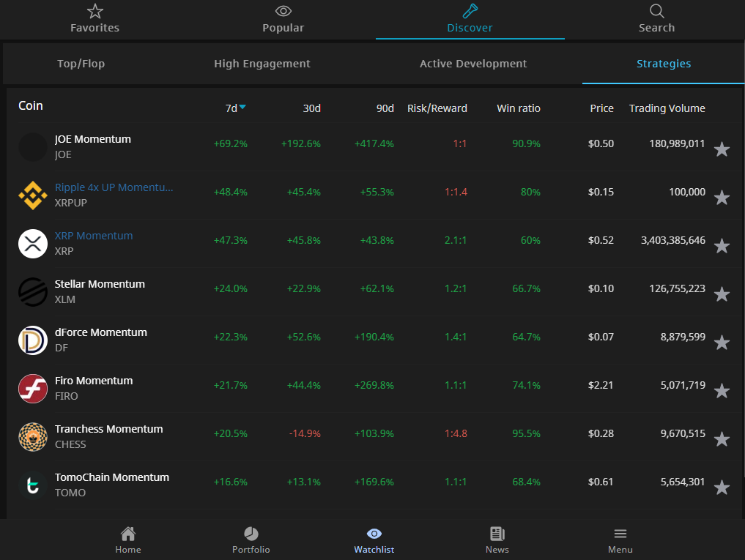Toggle star on Firo Momentum row
The width and height of the screenshot is (745, 560).
click(x=722, y=390)
